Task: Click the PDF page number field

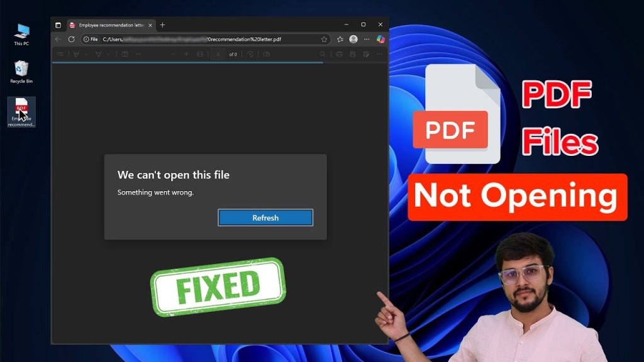Action: click(218, 54)
